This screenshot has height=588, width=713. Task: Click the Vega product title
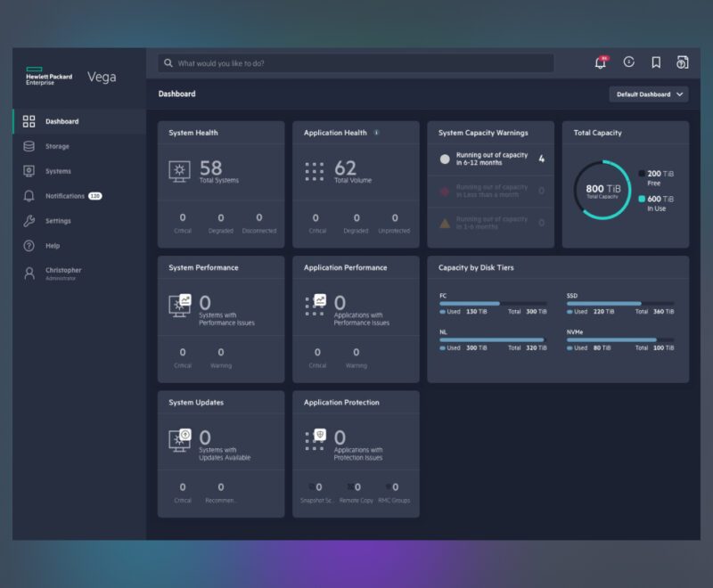[x=102, y=77]
